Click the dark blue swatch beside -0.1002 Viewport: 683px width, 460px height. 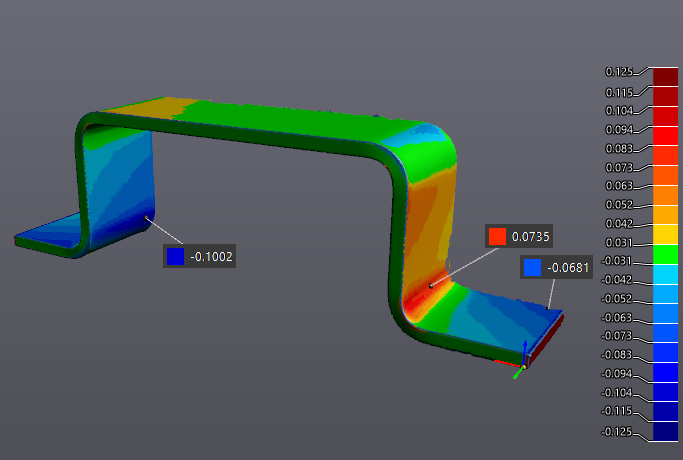coord(176,257)
